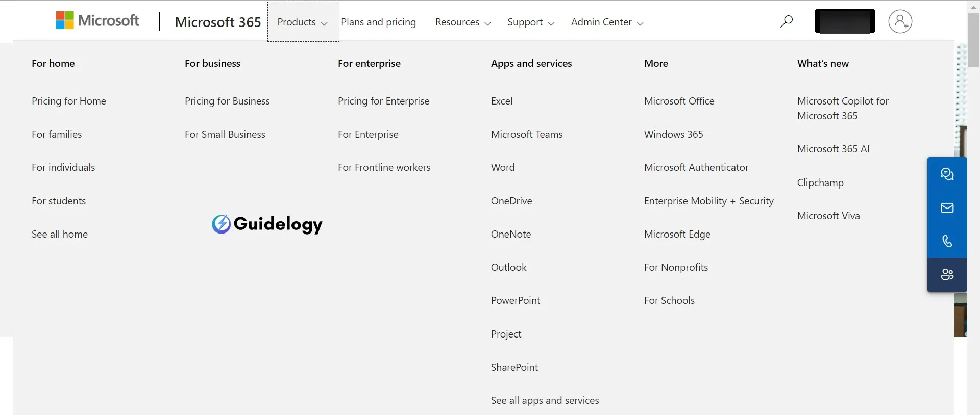
Task: Open the chat bubble contact icon
Action: (947, 174)
